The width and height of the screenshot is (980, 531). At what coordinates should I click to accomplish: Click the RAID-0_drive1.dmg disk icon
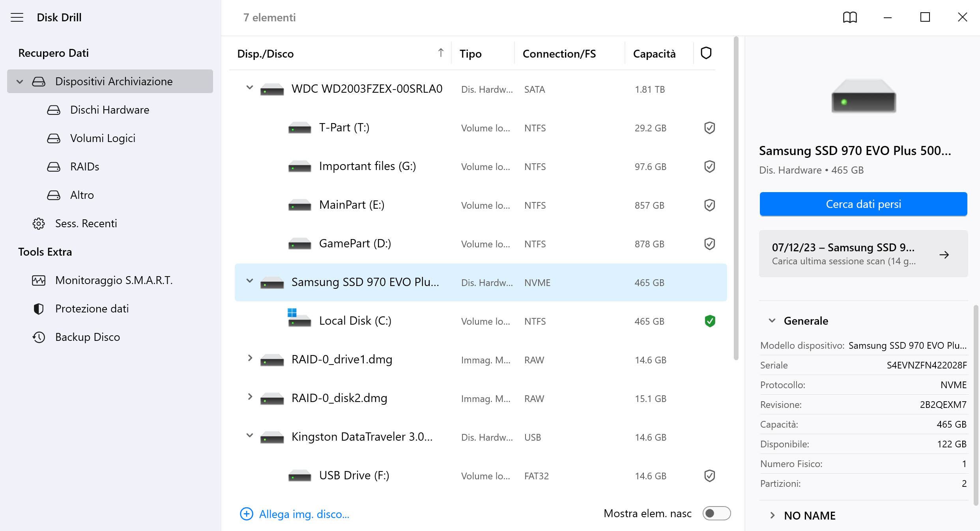click(272, 360)
